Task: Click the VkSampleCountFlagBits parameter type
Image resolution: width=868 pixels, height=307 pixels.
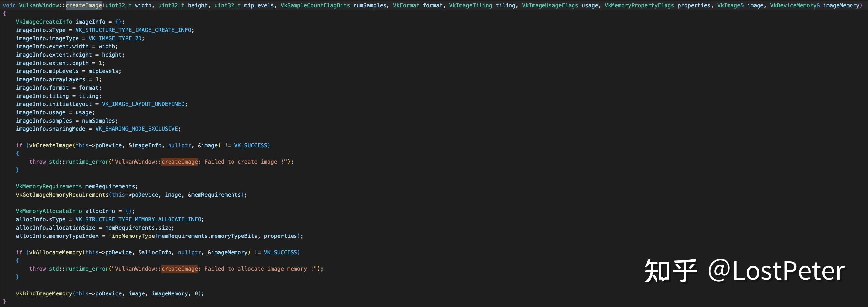Action: click(315, 5)
